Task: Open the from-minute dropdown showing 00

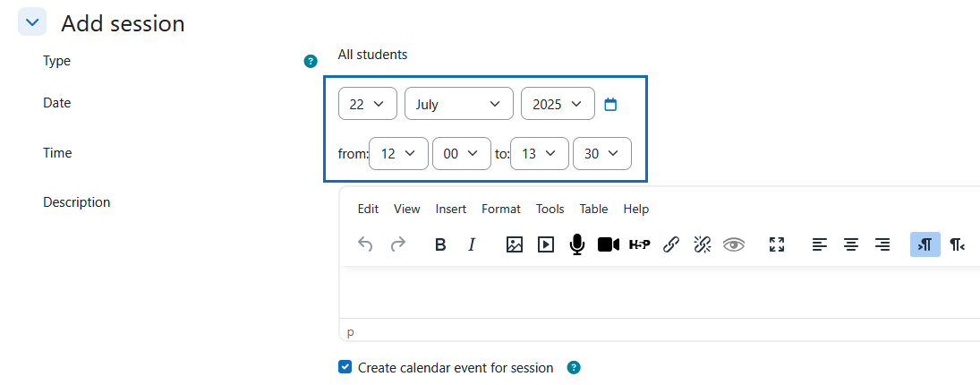Action: pyautogui.click(x=461, y=154)
